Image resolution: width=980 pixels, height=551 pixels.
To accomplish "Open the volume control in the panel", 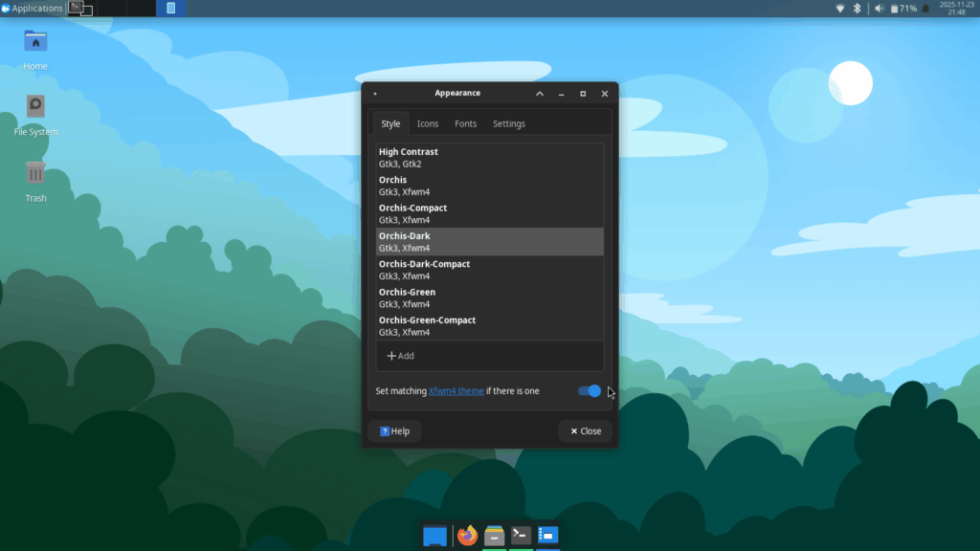I will [x=877, y=8].
